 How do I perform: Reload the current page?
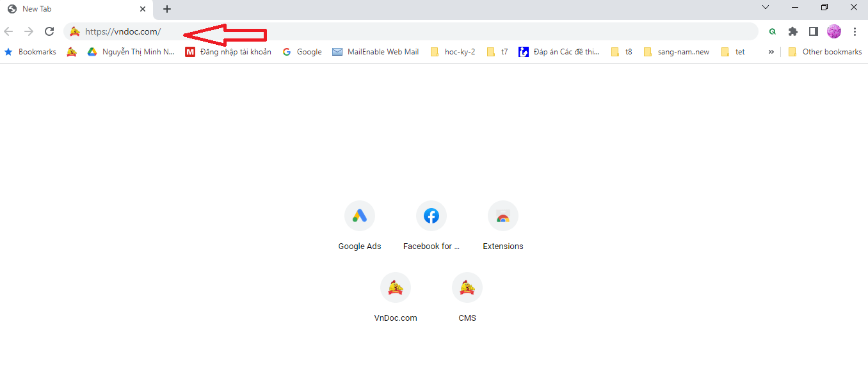(x=49, y=31)
